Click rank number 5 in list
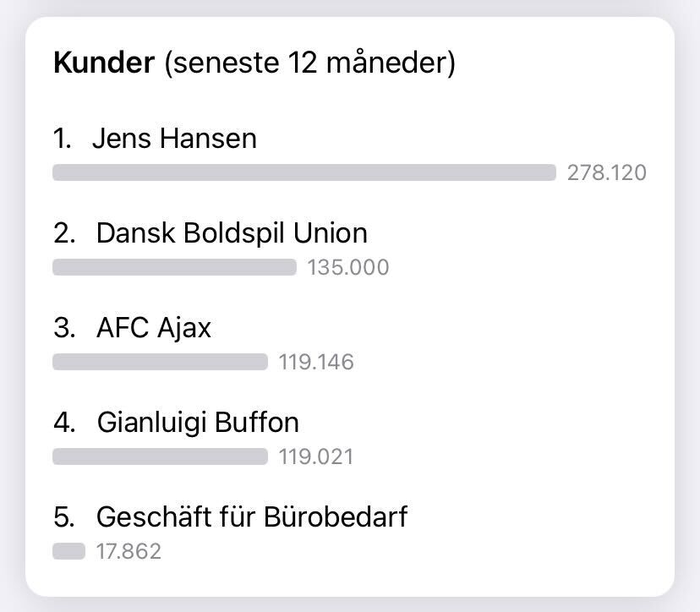Screen dimensions: 700x612 pos(64,517)
